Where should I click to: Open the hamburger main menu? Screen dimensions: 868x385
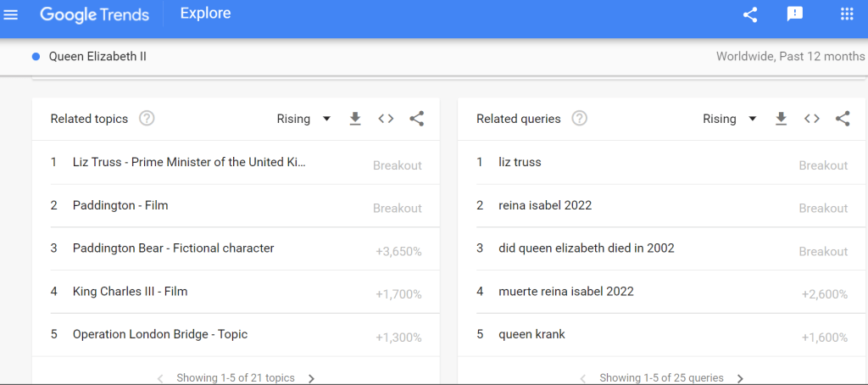click(x=11, y=15)
